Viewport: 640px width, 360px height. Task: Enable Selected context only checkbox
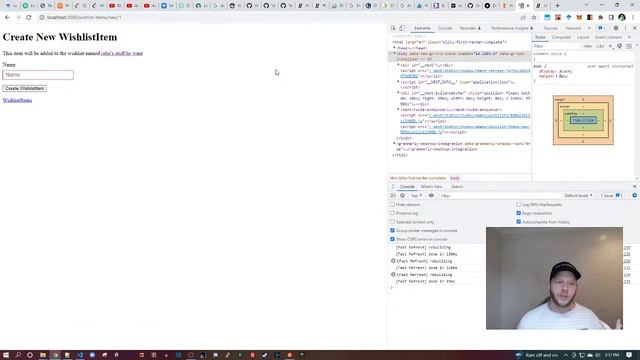coord(392,222)
